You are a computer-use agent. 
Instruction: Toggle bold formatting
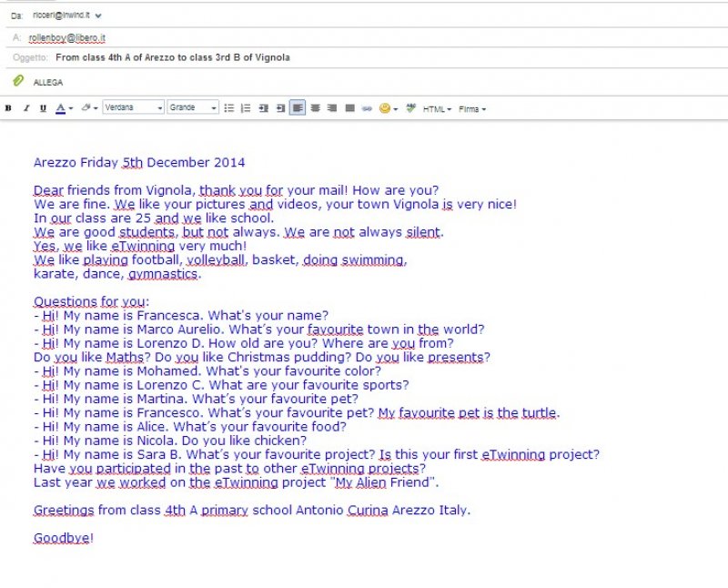click(8, 108)
